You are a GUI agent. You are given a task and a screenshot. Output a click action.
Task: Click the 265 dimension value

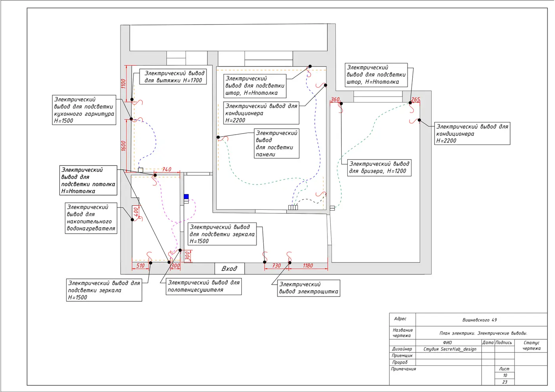coord(415,99)
